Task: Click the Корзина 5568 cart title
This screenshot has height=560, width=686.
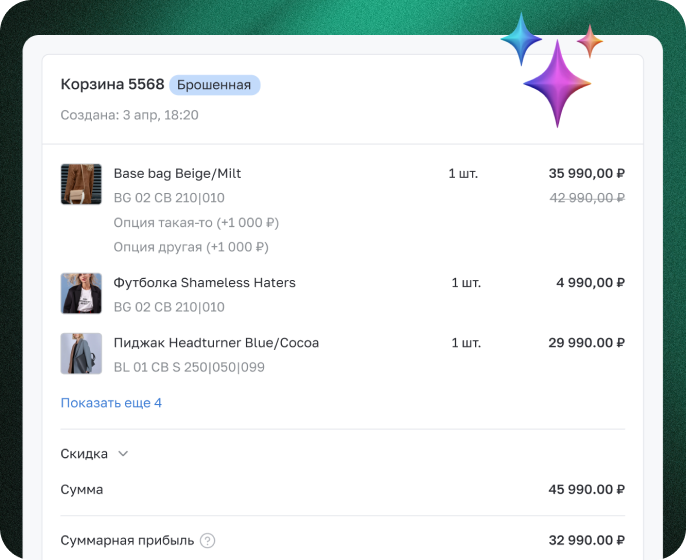Action: (112, 84)
